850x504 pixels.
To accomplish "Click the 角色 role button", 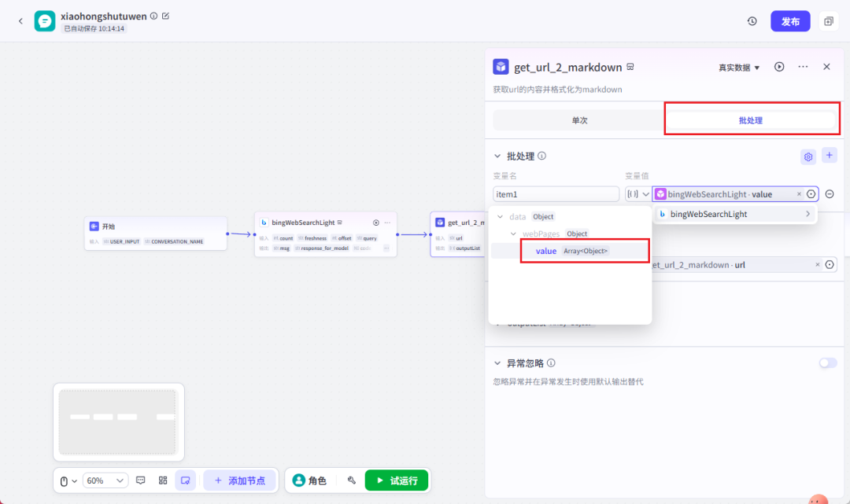I will (x=309, y=480).
